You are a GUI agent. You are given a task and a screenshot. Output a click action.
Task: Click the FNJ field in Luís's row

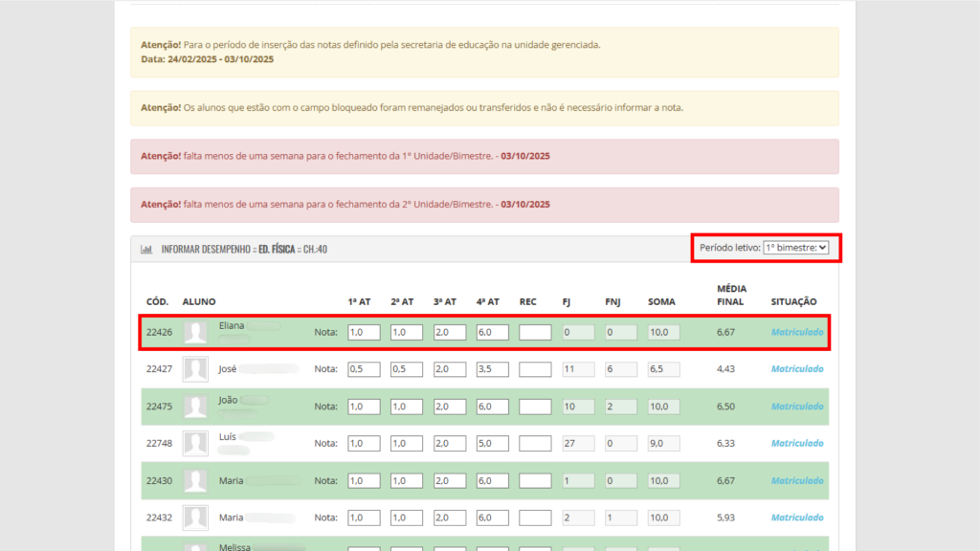point(620,443)
